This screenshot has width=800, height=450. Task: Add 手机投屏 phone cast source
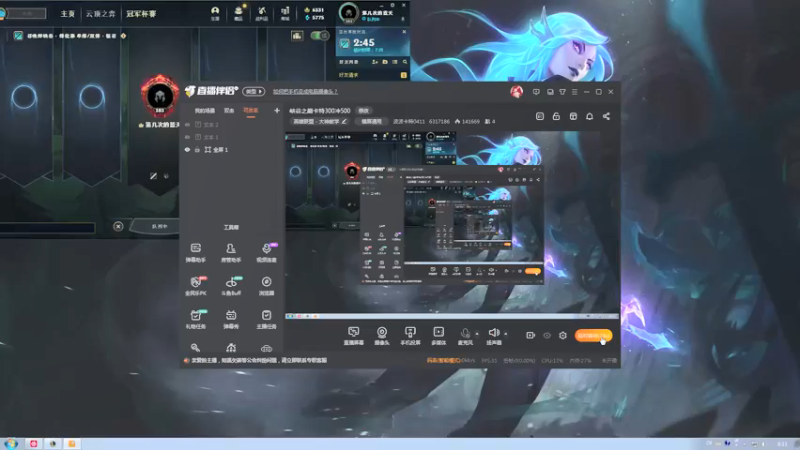[x=410, y=336]
